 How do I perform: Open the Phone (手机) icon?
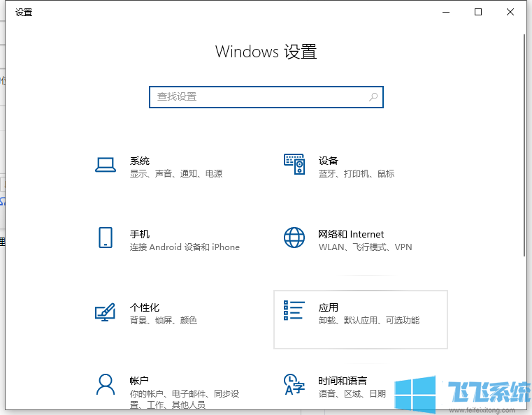pyautogui.click(x=106, y=238)
